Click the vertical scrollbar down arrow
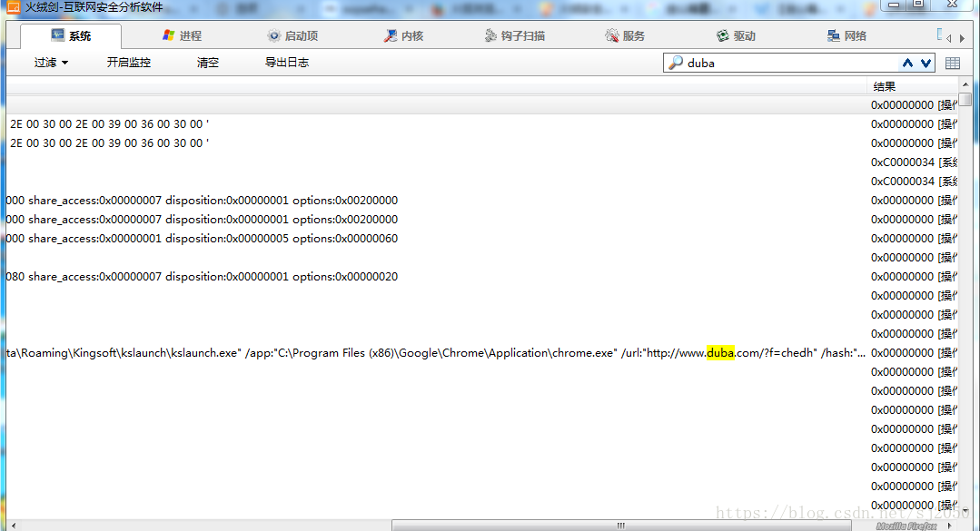Image resolution: width=980 pixels, height=531 pixels. tap(965, 512)
